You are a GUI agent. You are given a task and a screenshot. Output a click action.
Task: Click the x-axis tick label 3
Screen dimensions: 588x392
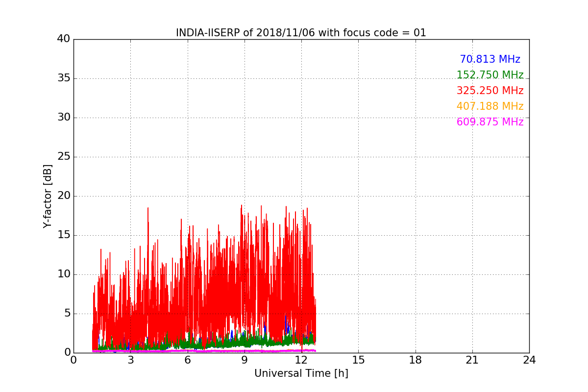[130, 360]
